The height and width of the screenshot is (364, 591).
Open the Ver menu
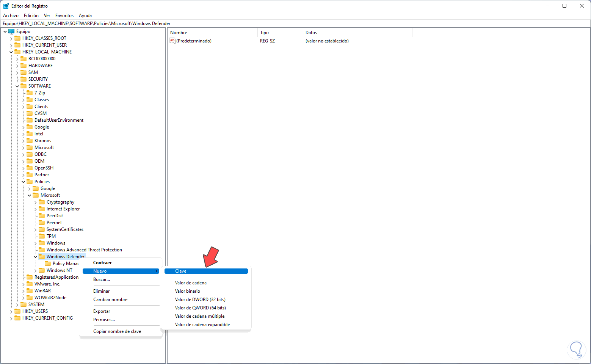point(47,16)
